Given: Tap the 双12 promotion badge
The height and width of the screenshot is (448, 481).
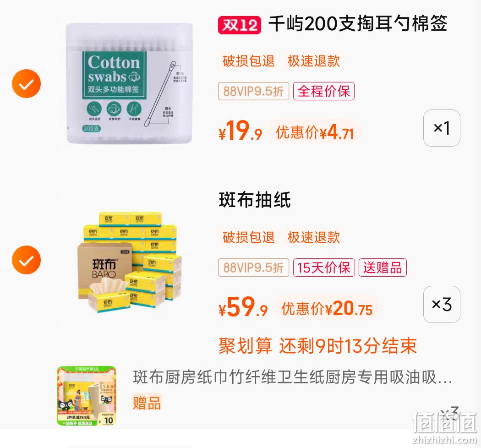Looking at the screenshot, I should pyautogui.click(x=240, y=25).
